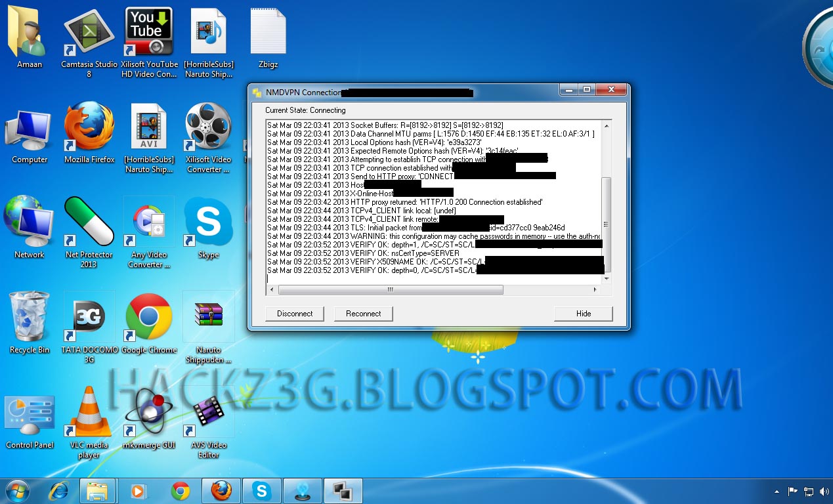
Task: Click the 'Data Channel MTU parms' log line
Action: pos(431,134)
